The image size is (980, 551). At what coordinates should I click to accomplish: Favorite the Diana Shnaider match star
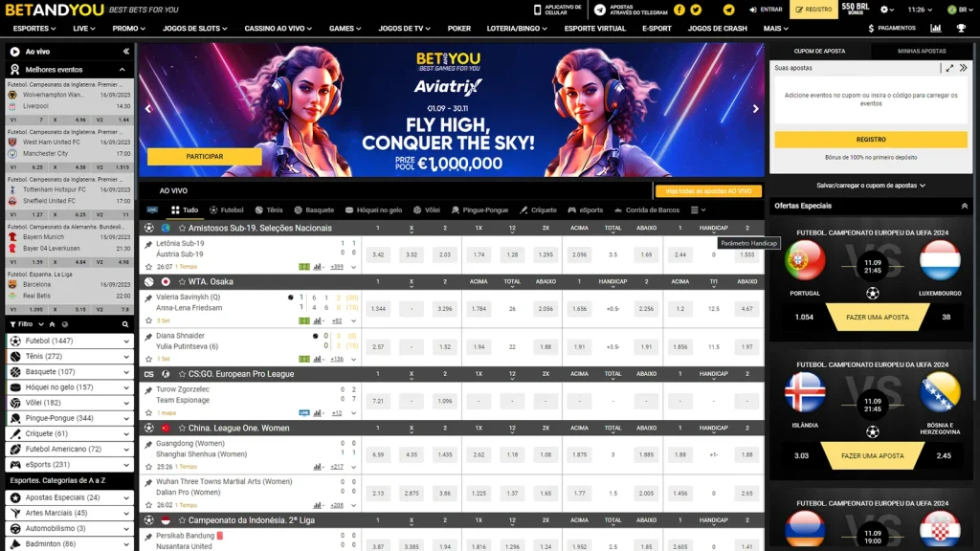(x=148, y=360)
